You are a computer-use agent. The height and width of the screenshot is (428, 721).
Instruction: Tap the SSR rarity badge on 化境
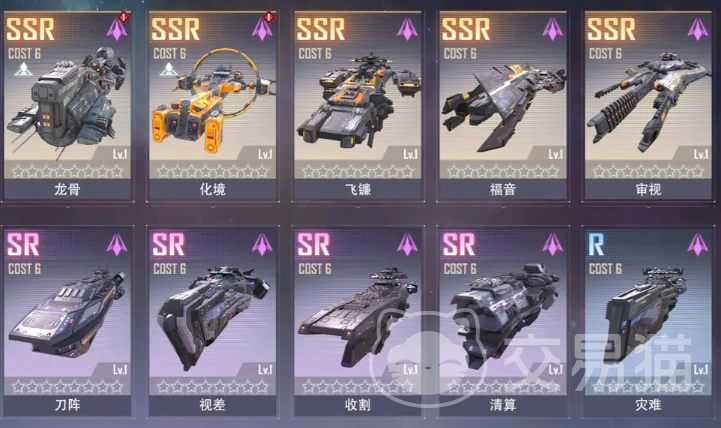click(x=176, y=29)
